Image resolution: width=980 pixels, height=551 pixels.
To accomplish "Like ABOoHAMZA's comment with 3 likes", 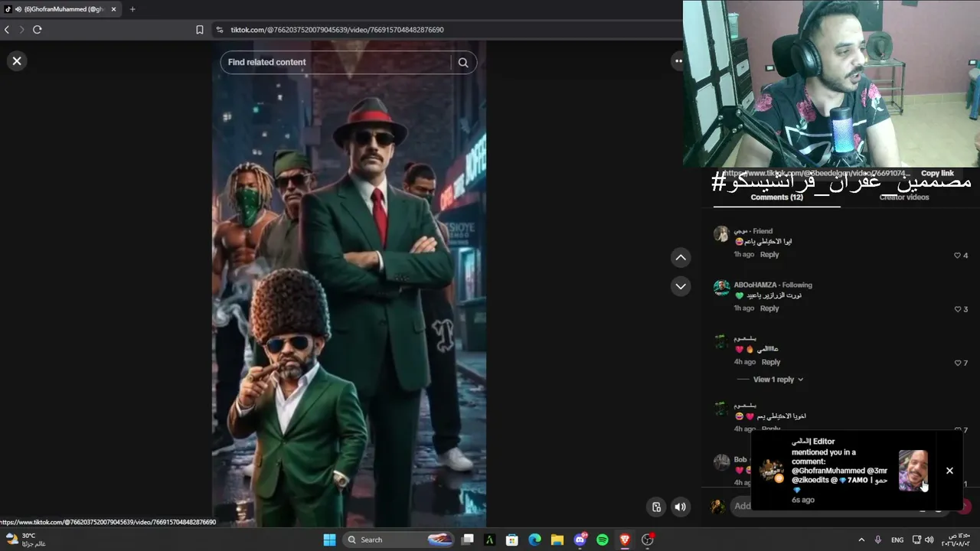I will pyautogui.click(x=957, y=309).
